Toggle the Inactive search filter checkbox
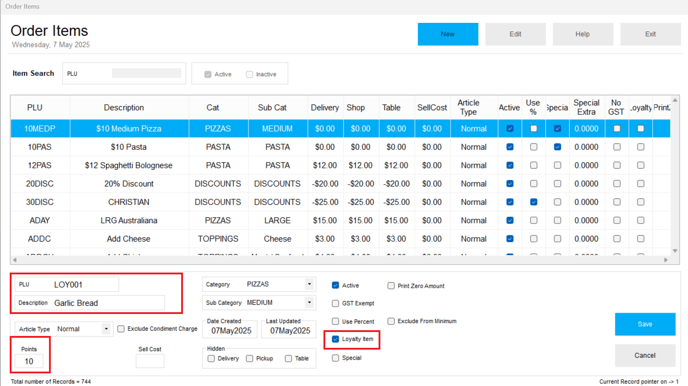The image size is (688, 386). [x=250, y=75]
